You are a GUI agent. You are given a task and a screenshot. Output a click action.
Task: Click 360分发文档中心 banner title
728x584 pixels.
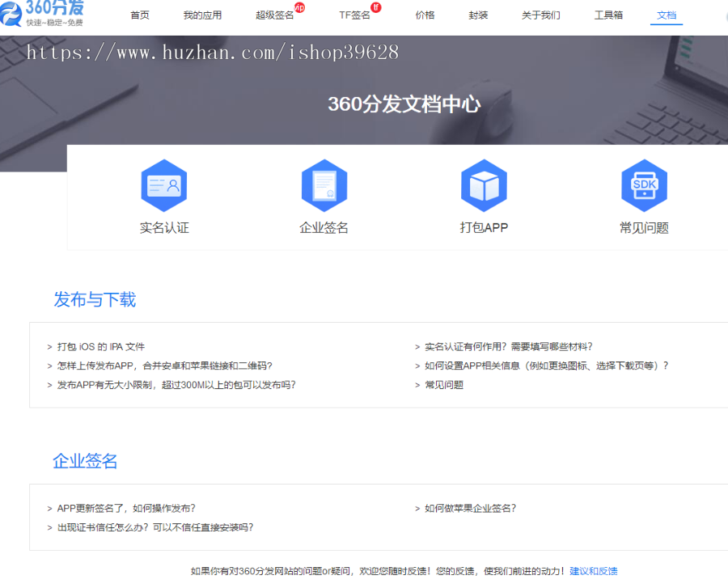pyautogui.click(x=404, y=104)
